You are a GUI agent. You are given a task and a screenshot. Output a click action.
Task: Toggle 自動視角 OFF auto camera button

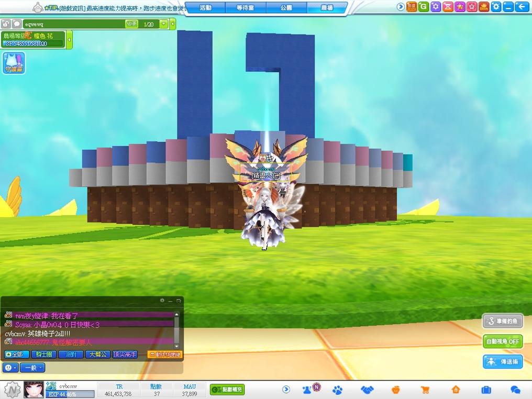click(x=503, y=341)
